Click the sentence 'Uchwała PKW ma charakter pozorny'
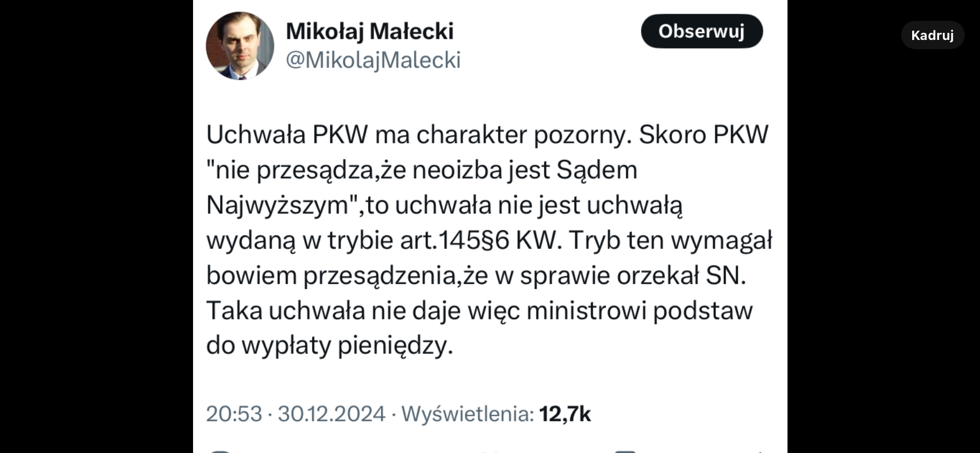 (418, 135)
